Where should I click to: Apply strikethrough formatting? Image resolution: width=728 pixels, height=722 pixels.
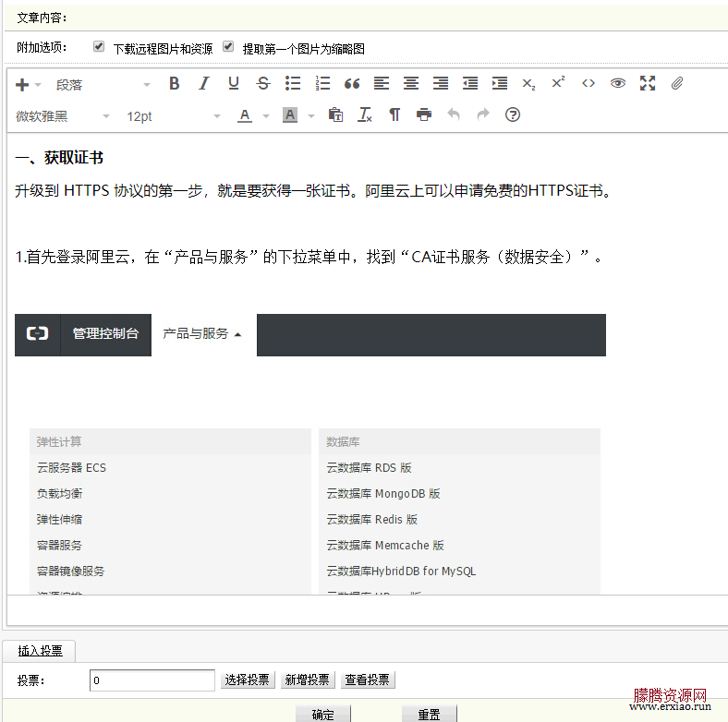tap(263, 83)
